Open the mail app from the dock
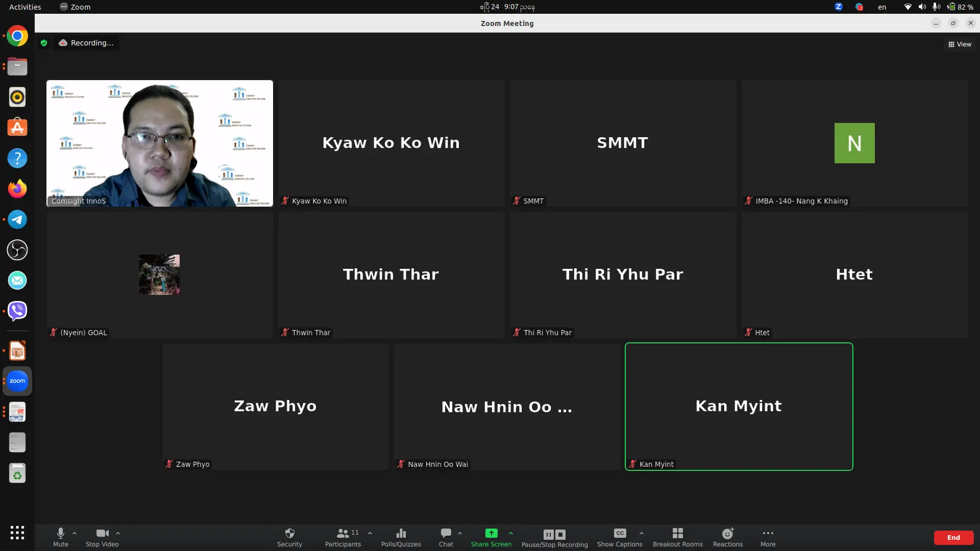 coord(17,281)
